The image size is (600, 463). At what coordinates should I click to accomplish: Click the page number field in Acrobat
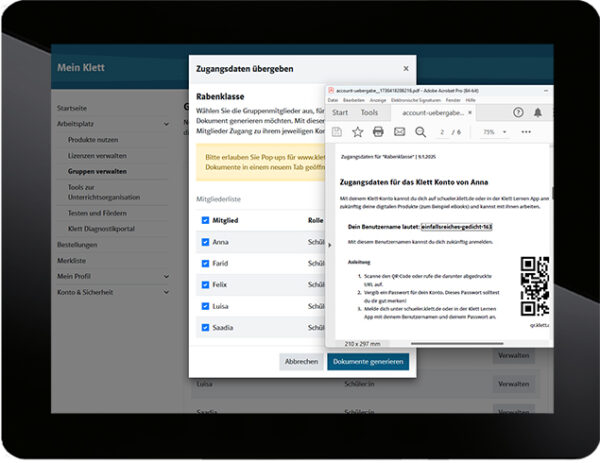click(442, 132)
